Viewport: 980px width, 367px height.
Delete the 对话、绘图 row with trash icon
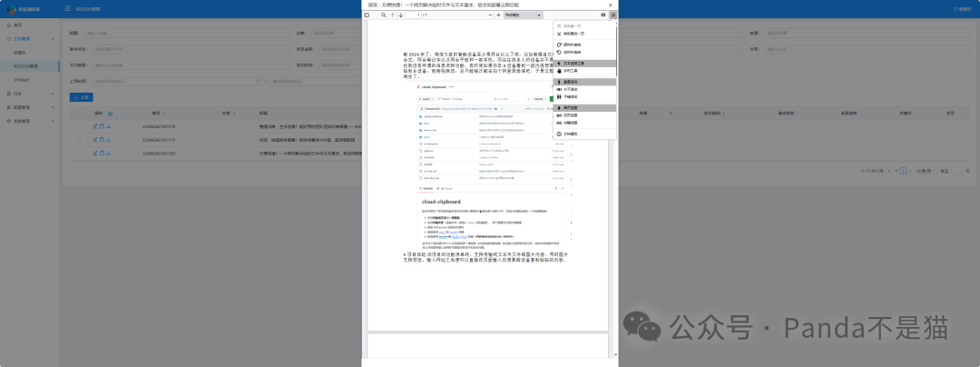[x=102, y=140]
